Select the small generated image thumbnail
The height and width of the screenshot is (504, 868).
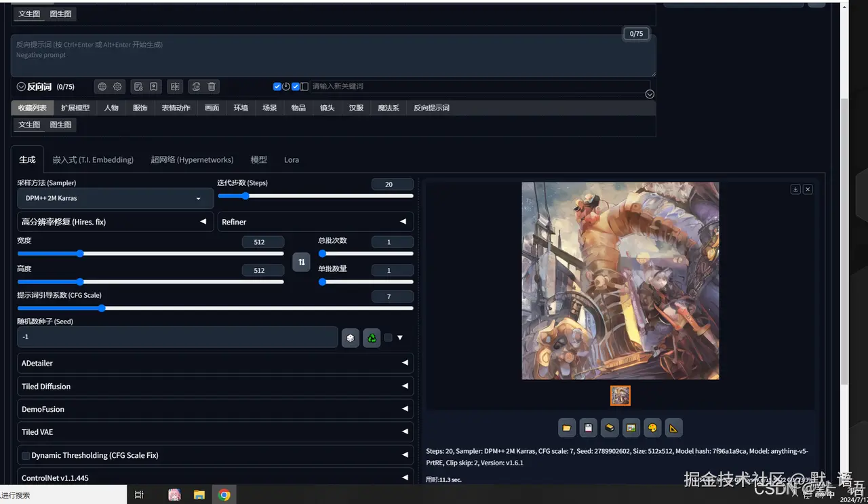pyautogui.click(x=620, y=395)
